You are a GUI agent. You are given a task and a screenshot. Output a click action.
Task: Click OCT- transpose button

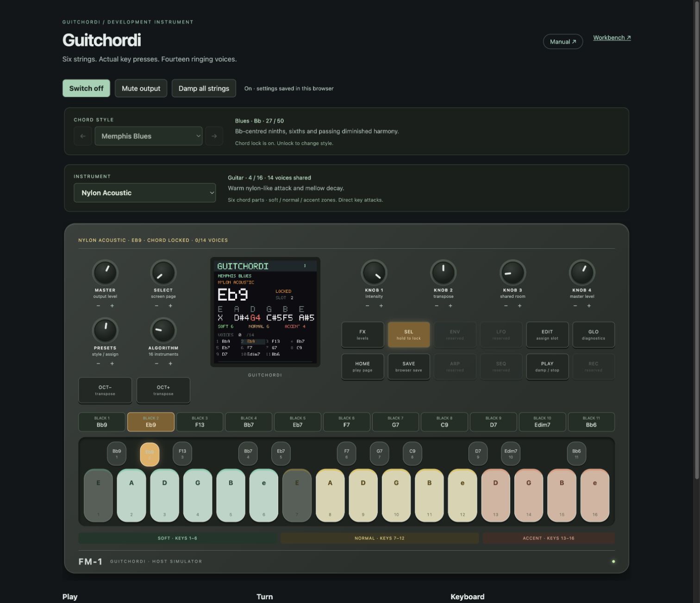(x=105, y=390)
